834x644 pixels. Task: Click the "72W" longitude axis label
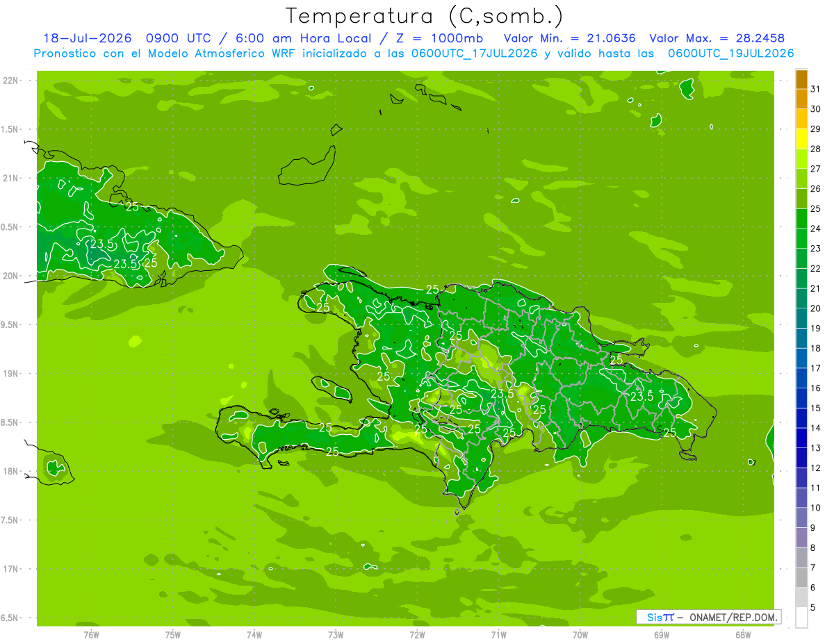click(417, 635)
